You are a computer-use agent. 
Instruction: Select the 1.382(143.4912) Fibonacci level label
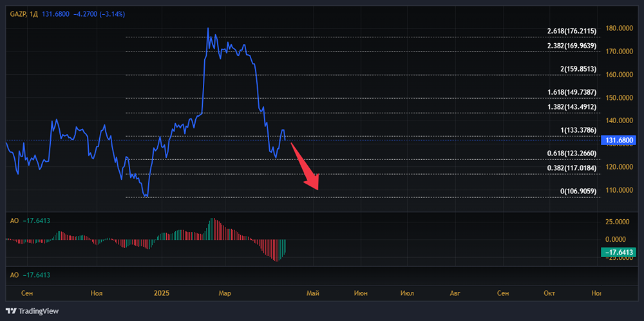572,107
